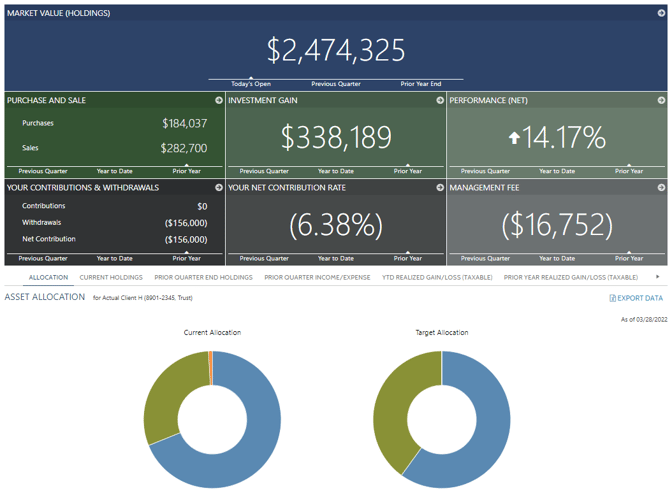Click orange sliver of Current Allocation donut

point(210,368)
